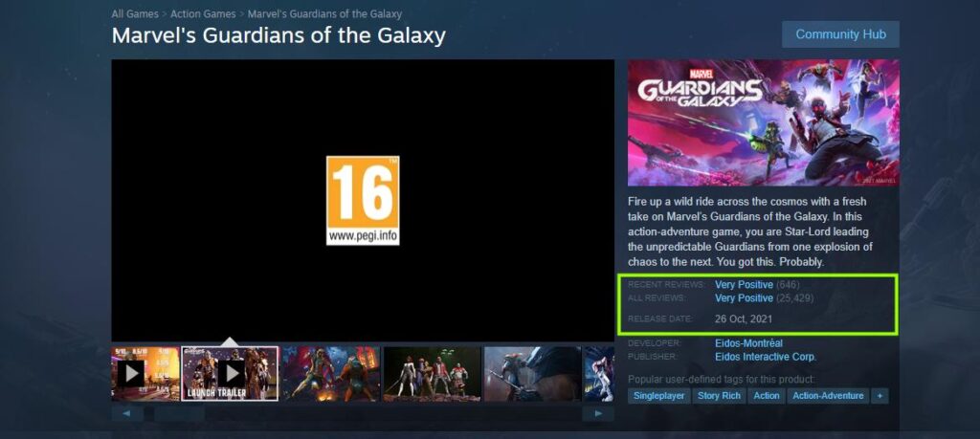Image resolution: width=980 pixels, height=439 pixels.
Task: Open recent reviews Very Positive link
Action: click(744, 285)
